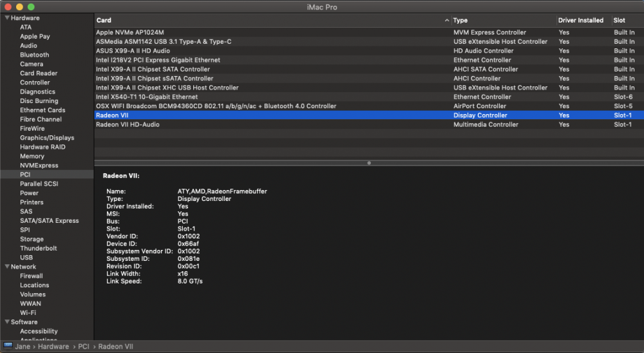Select the highlighted Radeon VII row
Viewport: 644px width, 353px height.
[369, 115]
